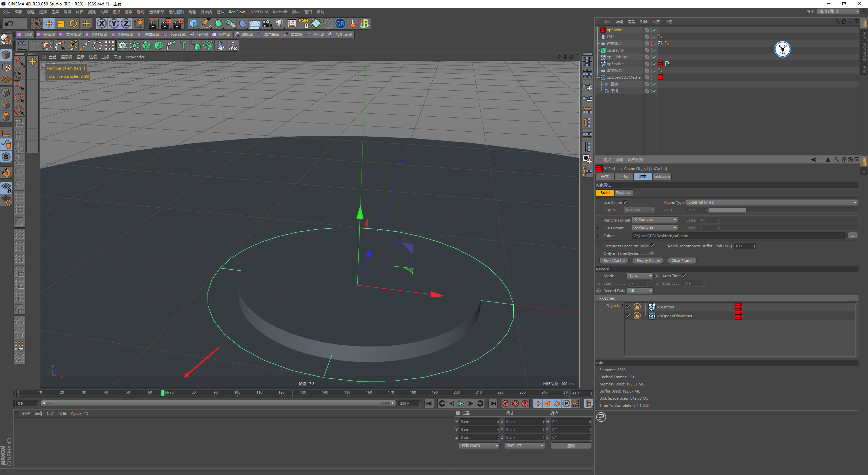Viewport: 868px width, 475px height.
Task: Open the EFX Format dropdown
Action: pyautogui.click(x=655, y=228)
